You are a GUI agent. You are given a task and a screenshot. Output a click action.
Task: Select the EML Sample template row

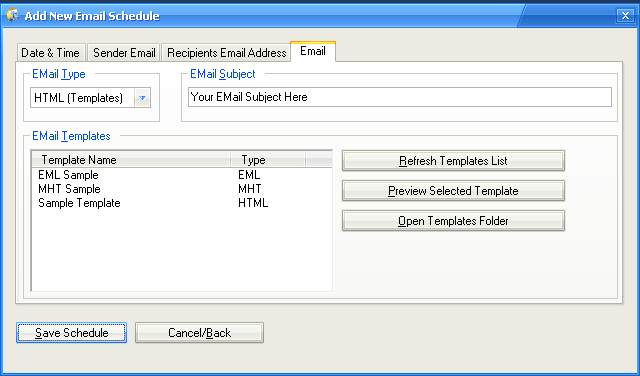coord(182,175)
